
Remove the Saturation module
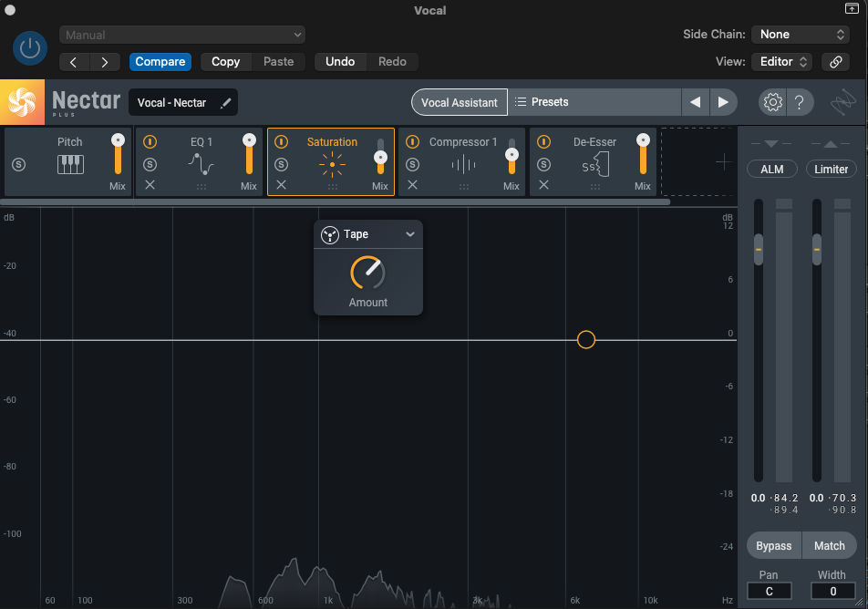281,185
